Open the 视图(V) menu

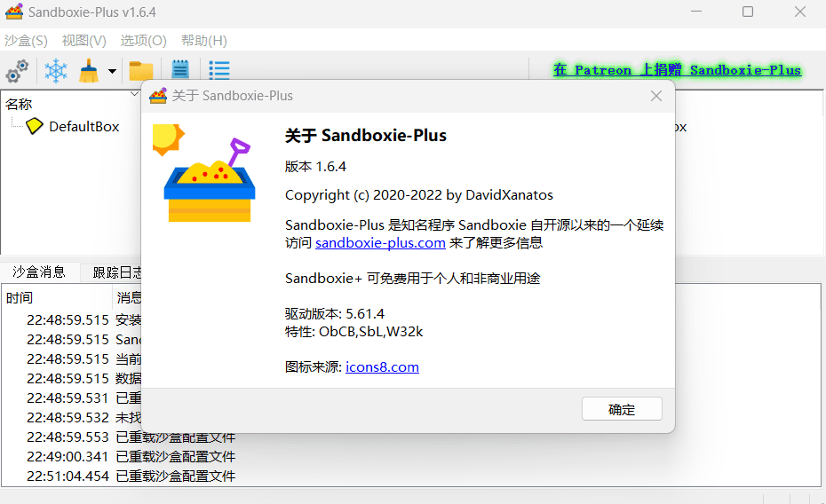84,41
